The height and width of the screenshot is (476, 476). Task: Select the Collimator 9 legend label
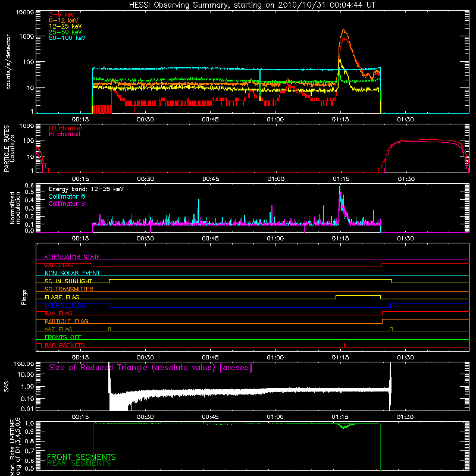tap(67, 203)
